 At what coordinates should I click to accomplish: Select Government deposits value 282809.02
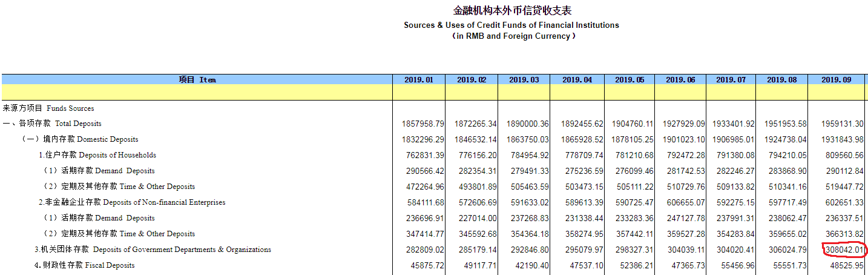pos(425,250)
